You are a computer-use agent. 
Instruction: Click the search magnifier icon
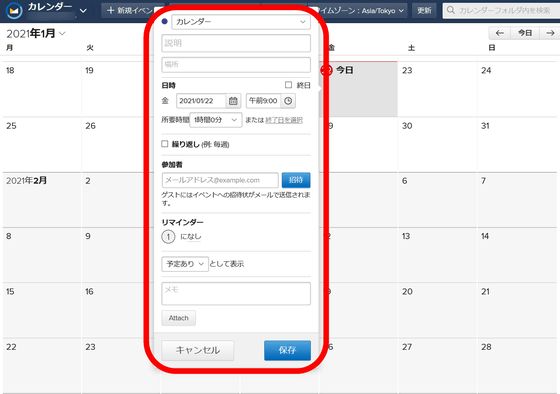(x=451, y=10)
